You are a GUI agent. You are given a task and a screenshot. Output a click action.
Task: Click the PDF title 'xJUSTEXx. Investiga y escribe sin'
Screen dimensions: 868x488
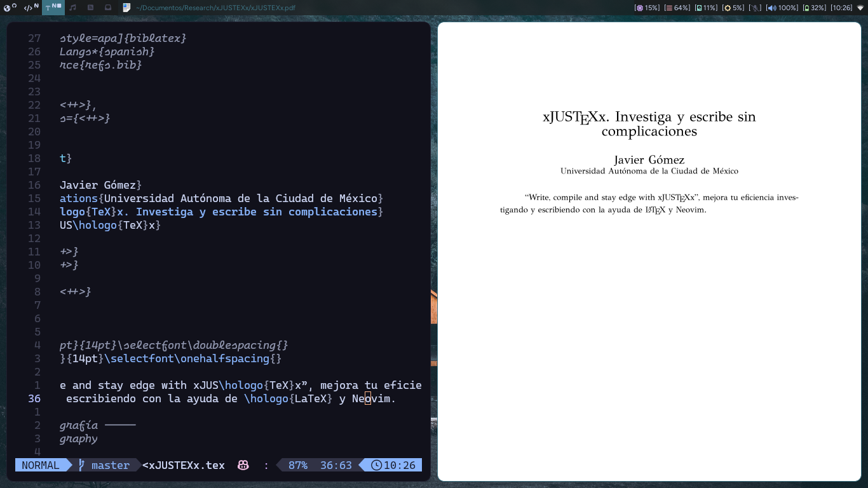coord(649,117)
